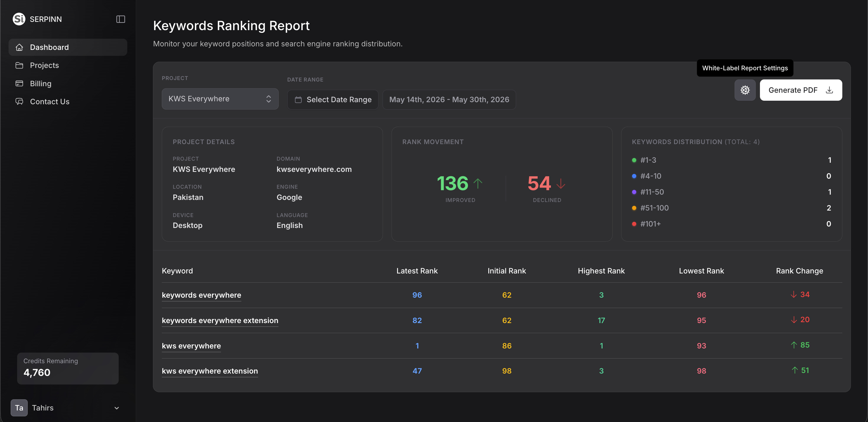This screenshot has height=422, width=868.
Task: Click the Ta user avatar
Action: pyautogui.click(x=19, y=408)
